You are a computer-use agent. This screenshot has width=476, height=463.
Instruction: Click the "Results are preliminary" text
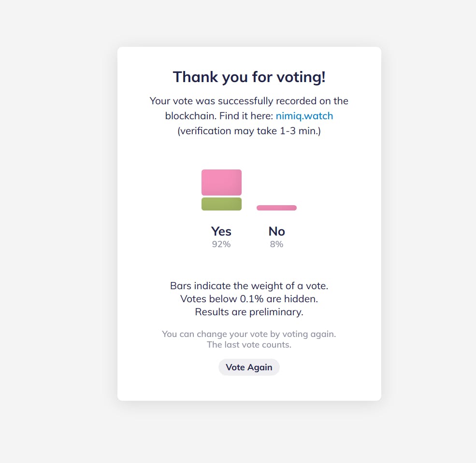coord(249,312)
